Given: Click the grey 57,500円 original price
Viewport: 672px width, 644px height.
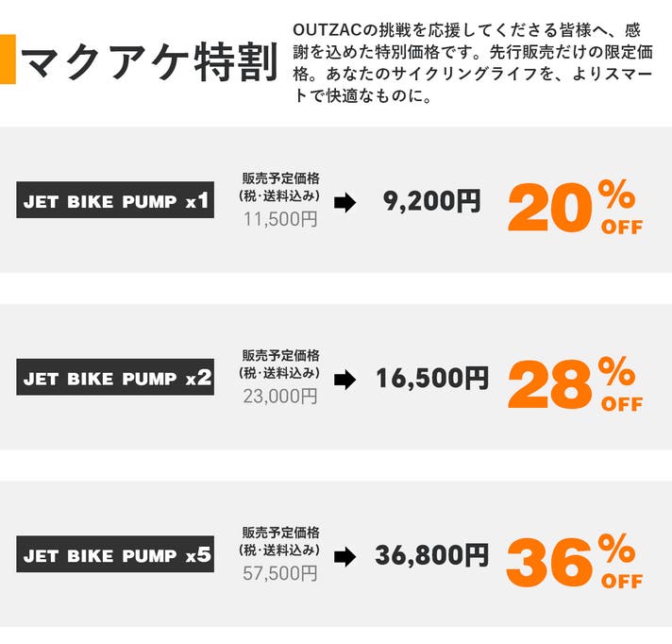Looking at the screenshot, I should pyautogui.click(x=280, y=574).
